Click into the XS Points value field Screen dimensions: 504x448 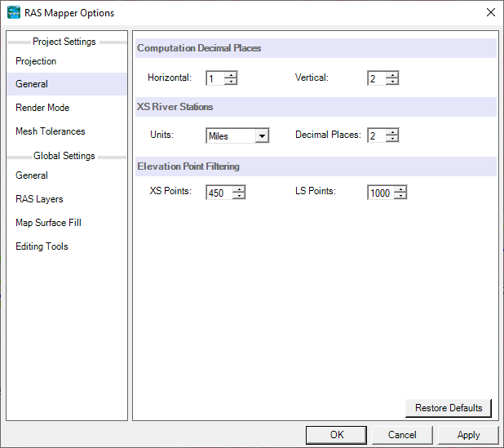219,193
